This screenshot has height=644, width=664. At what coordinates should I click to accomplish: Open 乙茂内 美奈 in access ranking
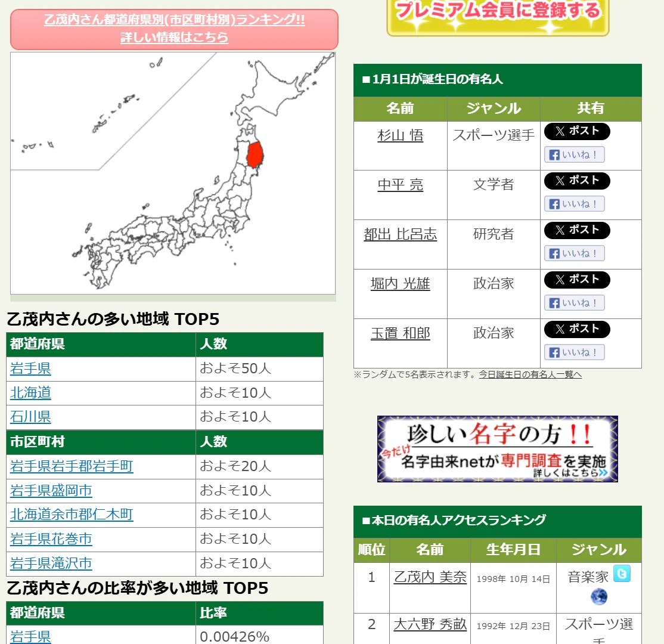coord(430,577)
